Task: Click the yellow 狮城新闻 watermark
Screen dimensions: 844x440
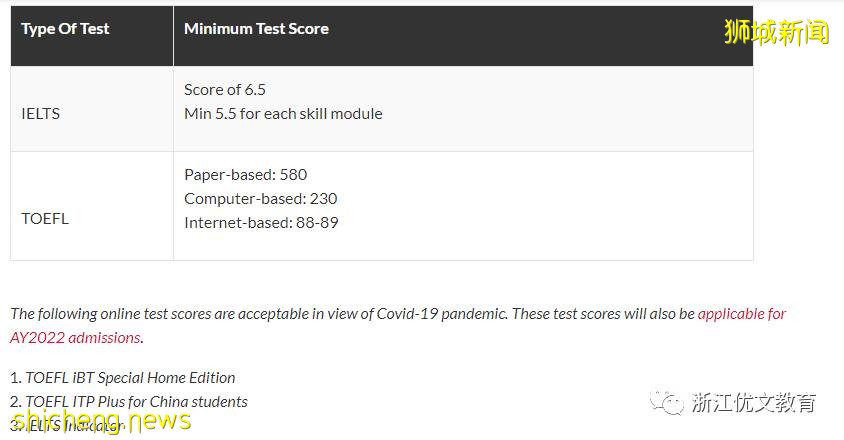Action: (x=776, y=33)
